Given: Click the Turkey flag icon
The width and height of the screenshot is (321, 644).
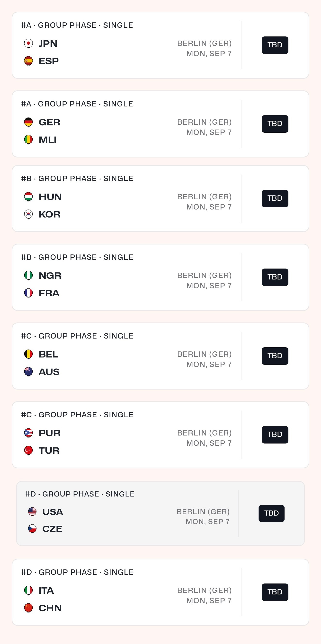Looking at the screenshot, I should pos(28,450).
